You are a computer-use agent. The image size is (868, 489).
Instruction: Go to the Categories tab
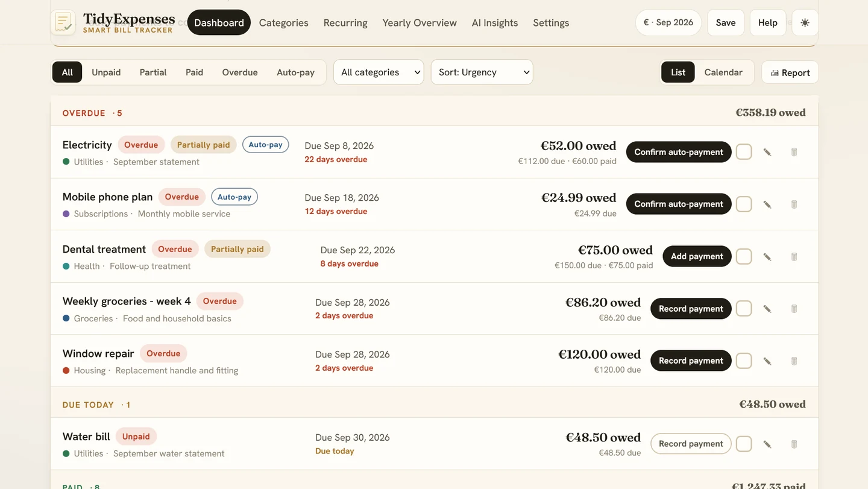pyautogui.click(x=284, y=23)
